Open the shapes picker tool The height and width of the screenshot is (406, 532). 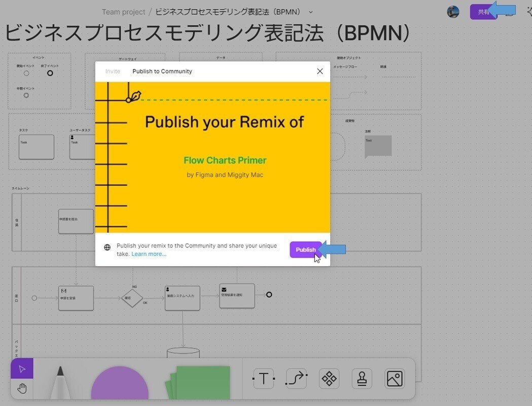coord(329,378)
